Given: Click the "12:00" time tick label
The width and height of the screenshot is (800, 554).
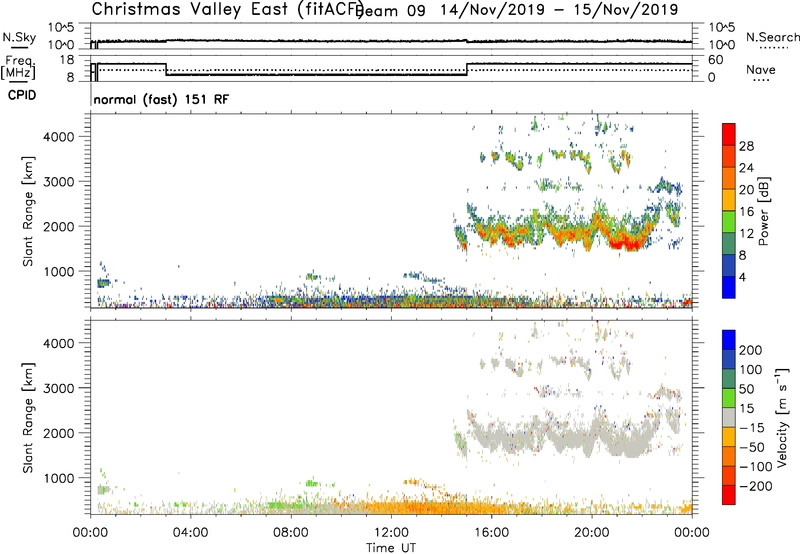Looking at the screenshot, I should [391, 533].
